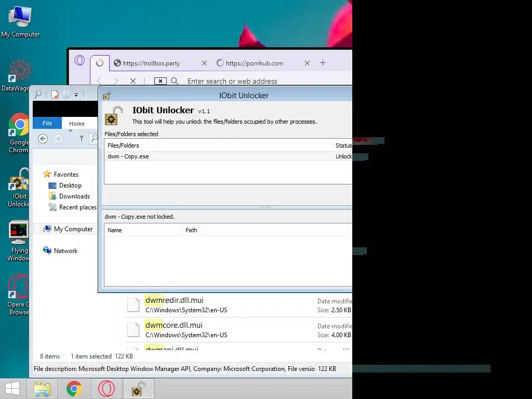532x399 pixels.
Task: Click the Files/Folders column header
Action: 219,145
